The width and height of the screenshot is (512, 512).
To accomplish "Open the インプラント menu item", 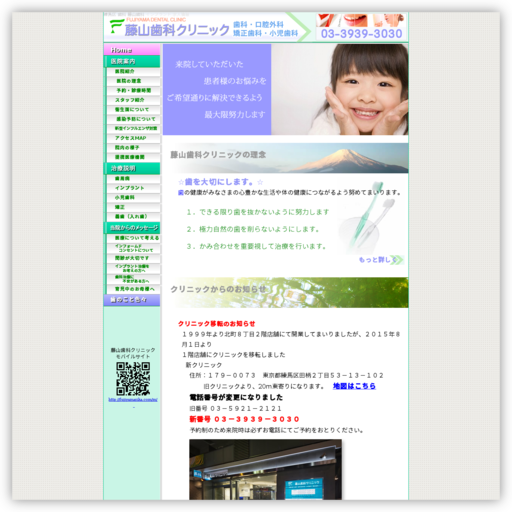I will (133, 188).
